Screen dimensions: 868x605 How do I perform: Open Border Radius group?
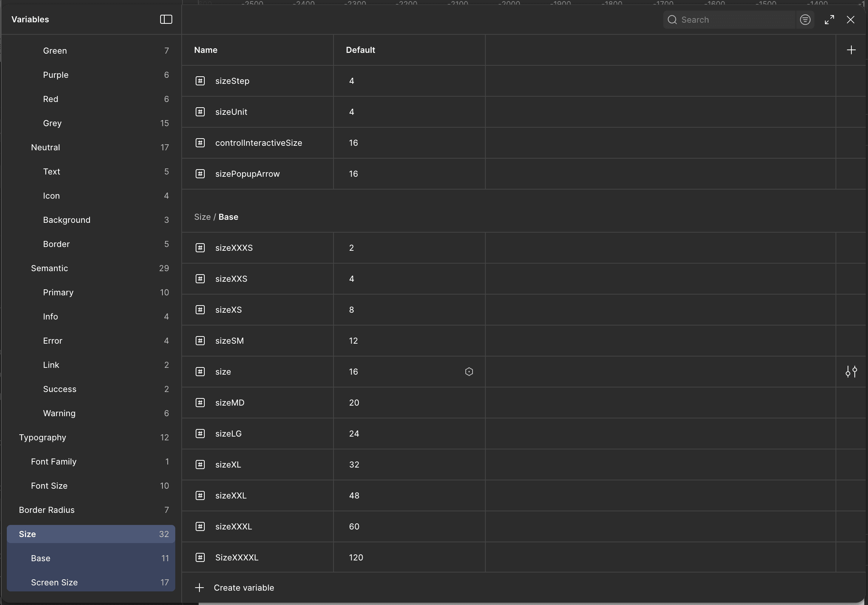[x=47, y=510]
